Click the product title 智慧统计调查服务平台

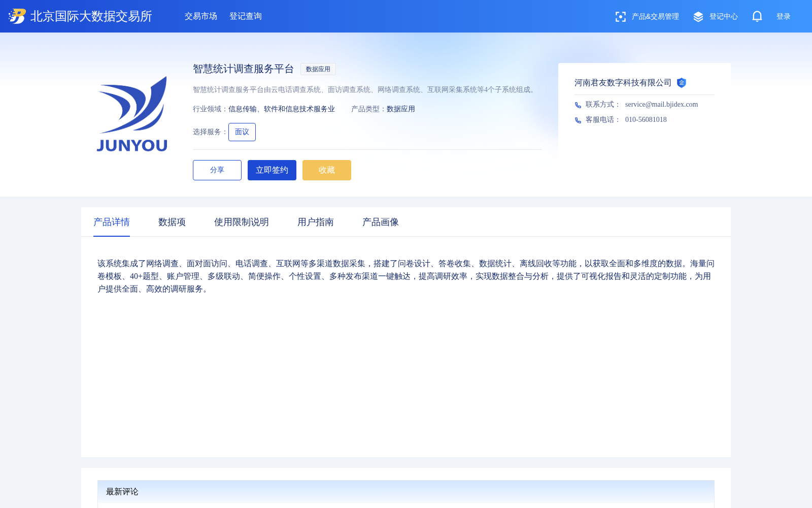[244, 69]
